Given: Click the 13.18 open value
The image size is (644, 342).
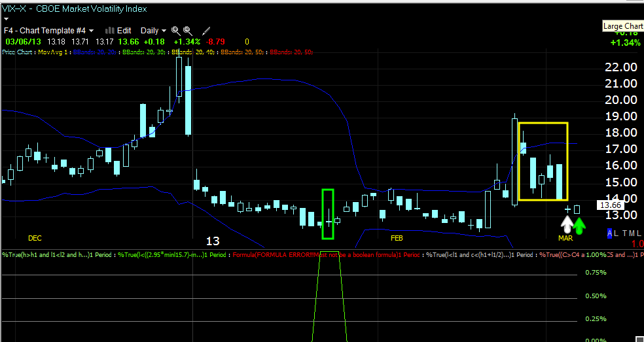Looking at the screenshot, I should point(55,41).
